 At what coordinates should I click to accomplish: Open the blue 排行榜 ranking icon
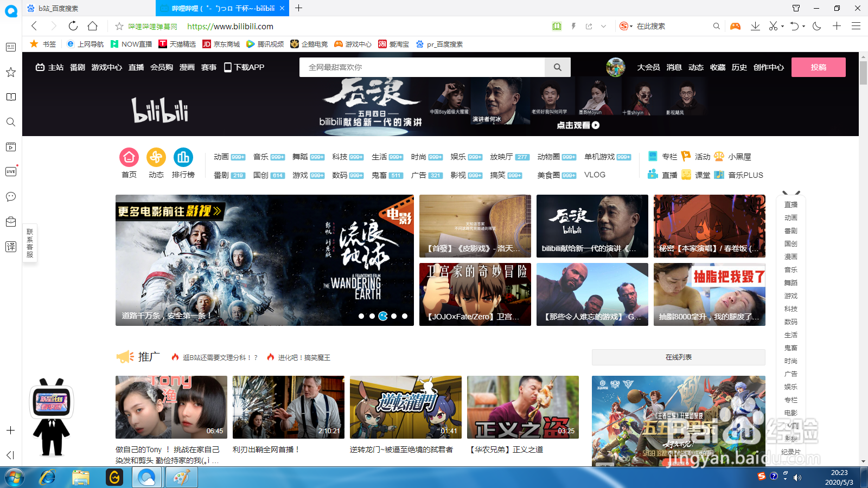[183, 157]
